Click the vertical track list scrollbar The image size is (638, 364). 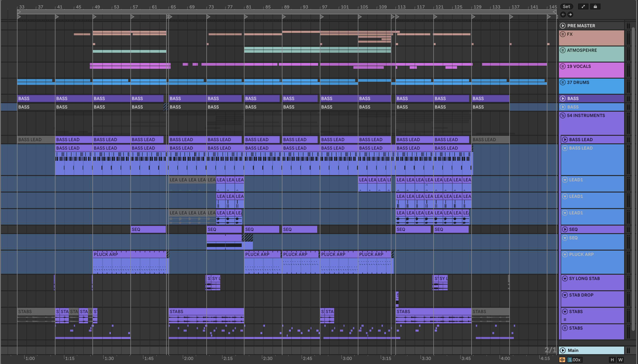tap(633, 175)
